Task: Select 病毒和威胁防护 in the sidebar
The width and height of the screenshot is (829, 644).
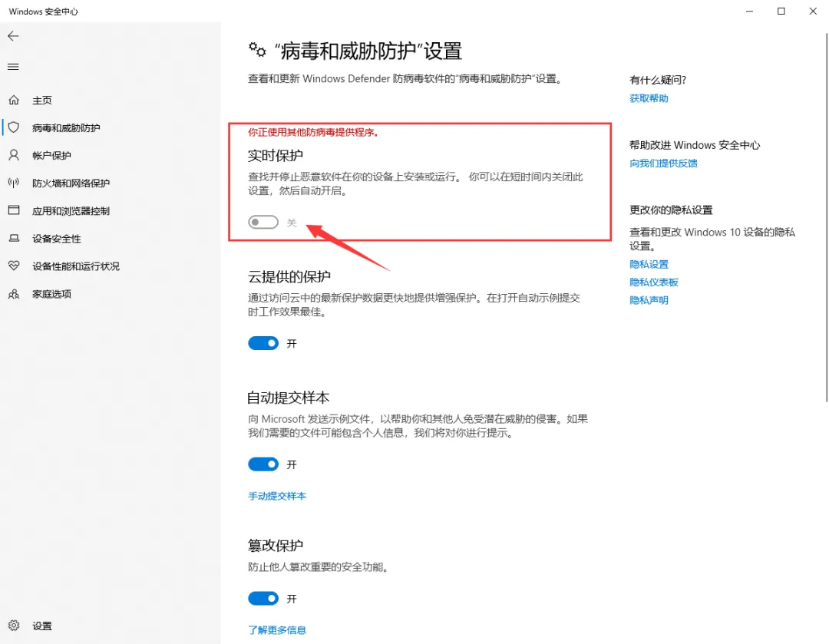Action: 66,128
